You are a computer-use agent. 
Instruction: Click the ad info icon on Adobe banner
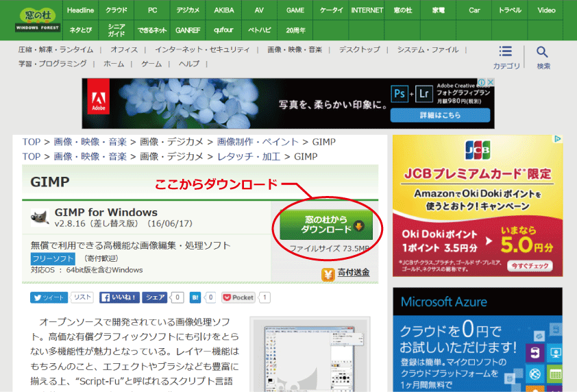click(482, 82)
